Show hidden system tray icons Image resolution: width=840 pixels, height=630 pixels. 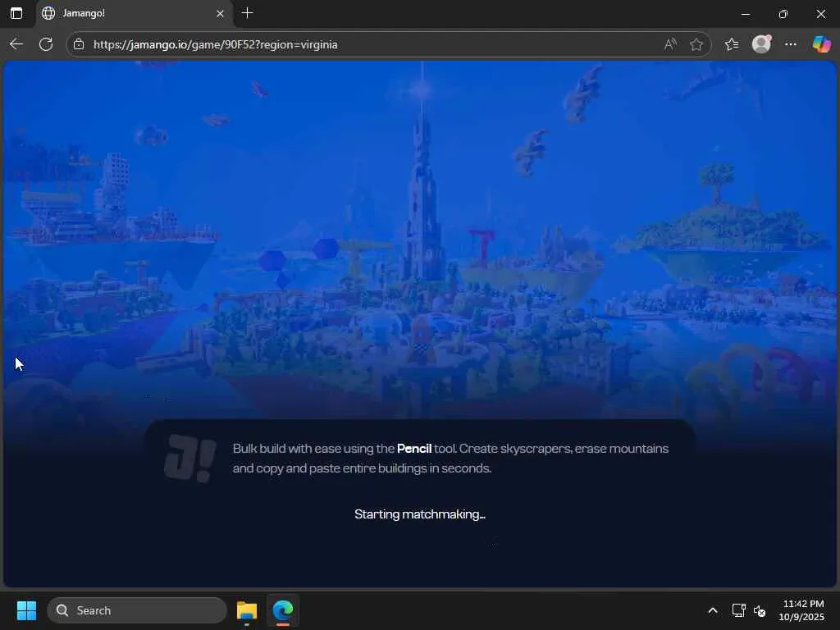point(713,610)
